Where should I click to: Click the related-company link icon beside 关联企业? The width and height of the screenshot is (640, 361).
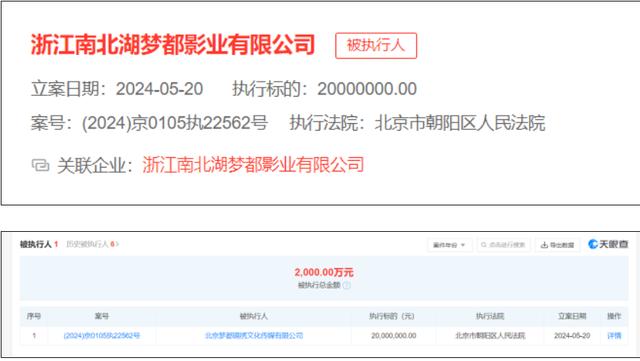pyautogui.click(x=40, y=165)
